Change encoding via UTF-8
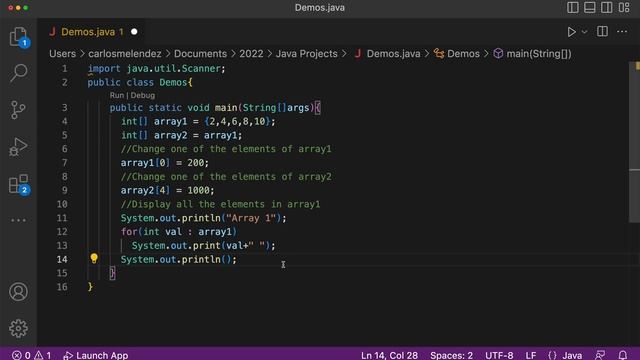This screenshot has width=640, height=360. point(499,355)
